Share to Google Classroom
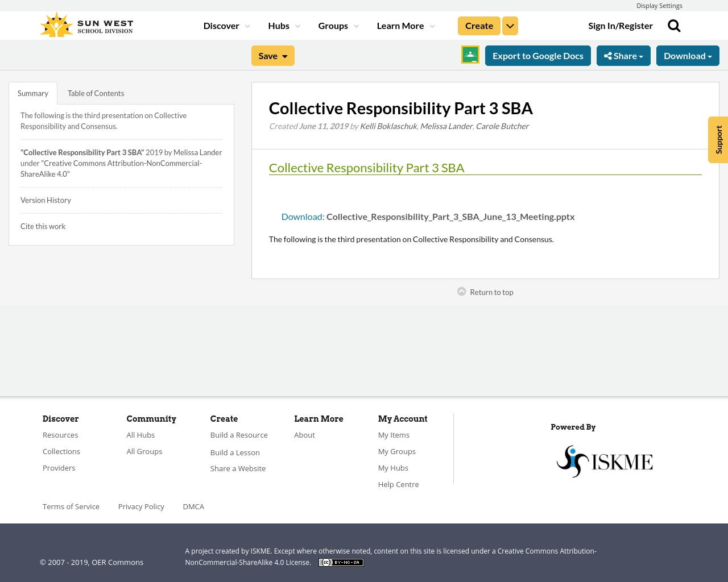728x582 pixels. [469, 54]
